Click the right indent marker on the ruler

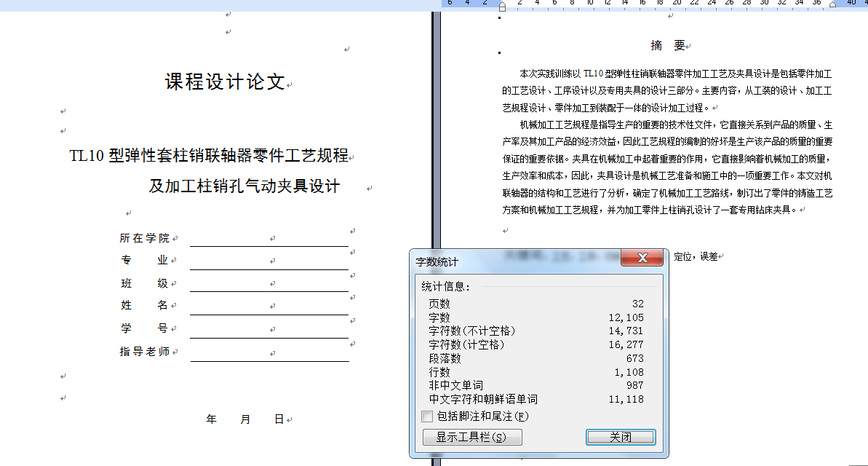[832, 4]
